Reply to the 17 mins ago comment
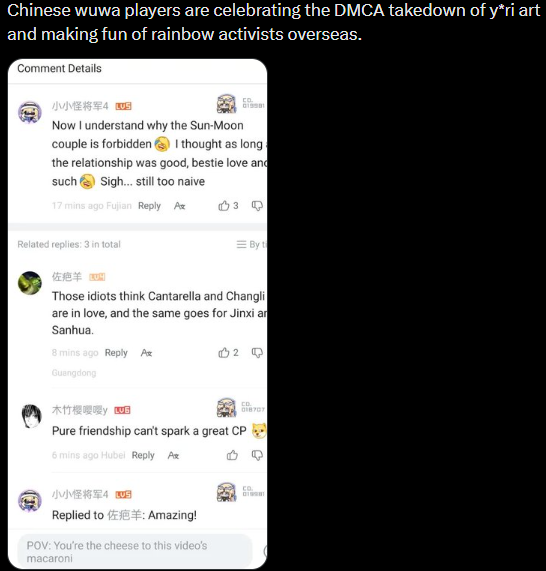Image resolution: width=546 pixels, height=571 pixels. [149, 206]
